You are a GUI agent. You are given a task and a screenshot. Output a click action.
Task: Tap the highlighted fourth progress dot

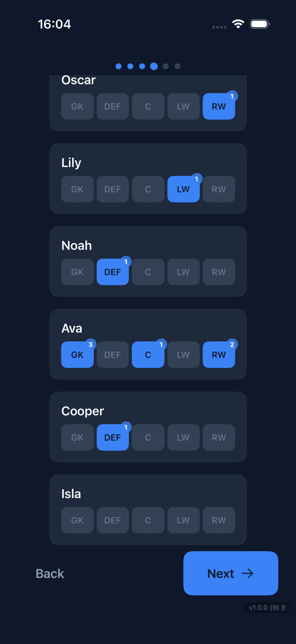(154, 66)
